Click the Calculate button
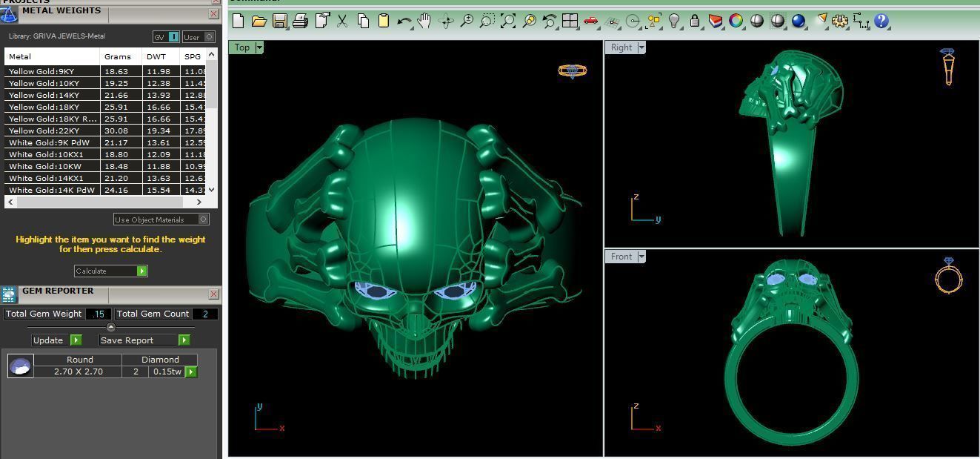Screen dimensions: 980x459 click(x=111, y=271)
